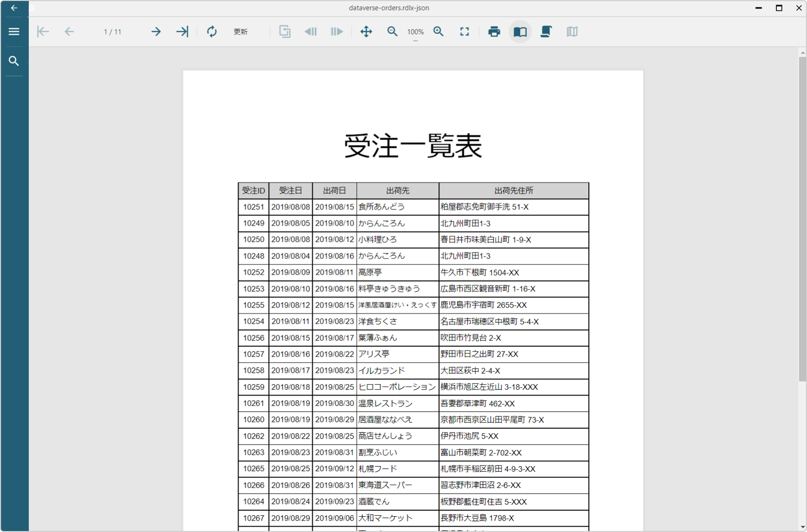
Task: Toggle galley mode view
Action: click(572, 32)
